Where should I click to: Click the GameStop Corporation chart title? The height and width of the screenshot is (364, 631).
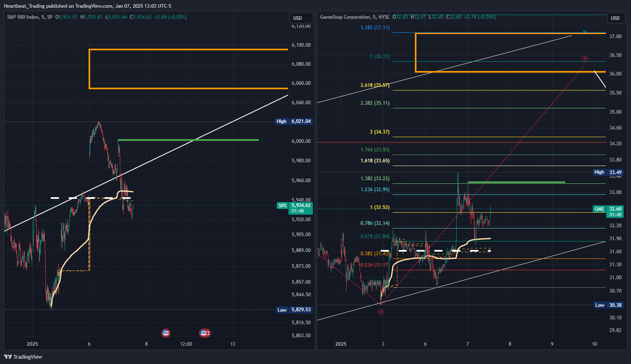coord(355,17)
